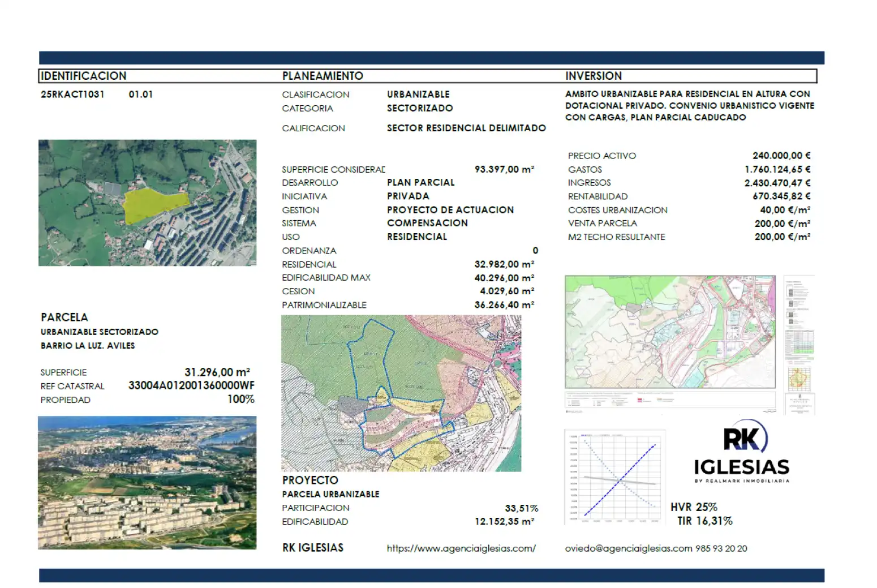Screen dimensions: 877x588
Task: Select the INGRESOS 2.430.470,47 € value
Action: point(777,183)
